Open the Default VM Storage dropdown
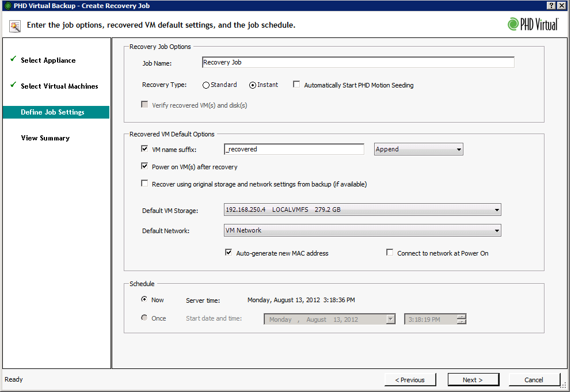Image resolution: width=571 pixels, height=392 pixels. pyautogui.click(x=362, y=210)
